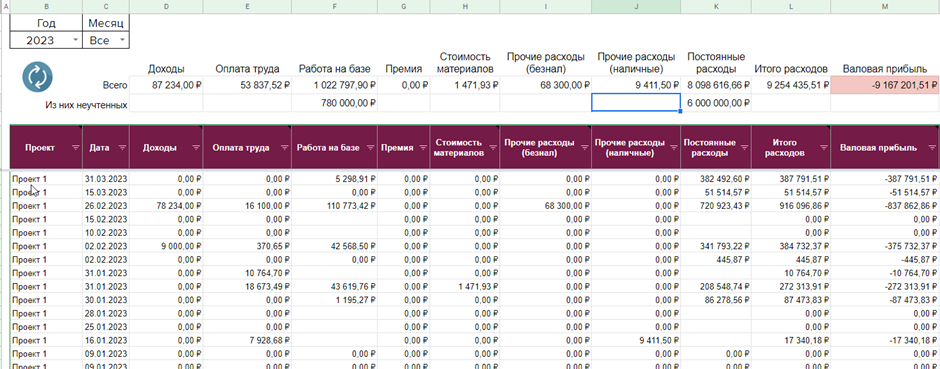Select income cell 9 000,00 ₽
Image resolution: width=940 pixels, height=369 pixels.
coord(166,246)
